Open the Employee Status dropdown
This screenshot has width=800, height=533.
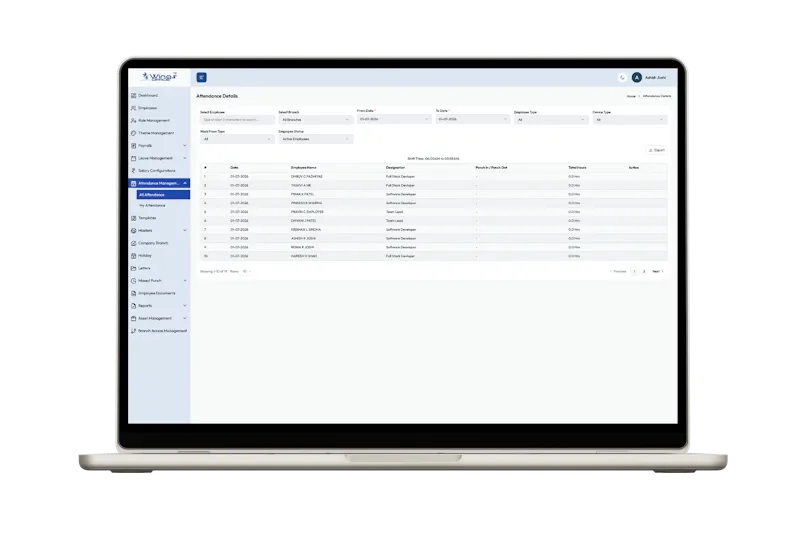[316, 139]
